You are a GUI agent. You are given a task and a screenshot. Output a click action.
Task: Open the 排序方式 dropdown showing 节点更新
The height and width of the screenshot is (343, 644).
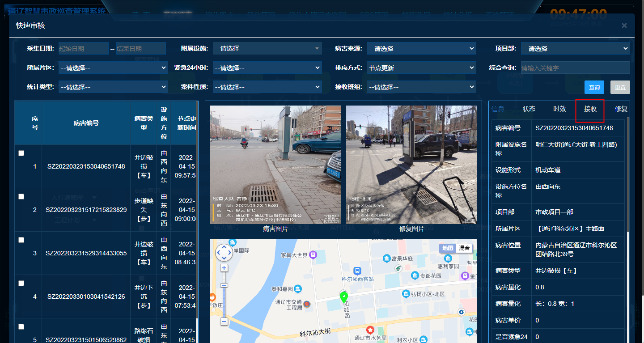[421, 68]
